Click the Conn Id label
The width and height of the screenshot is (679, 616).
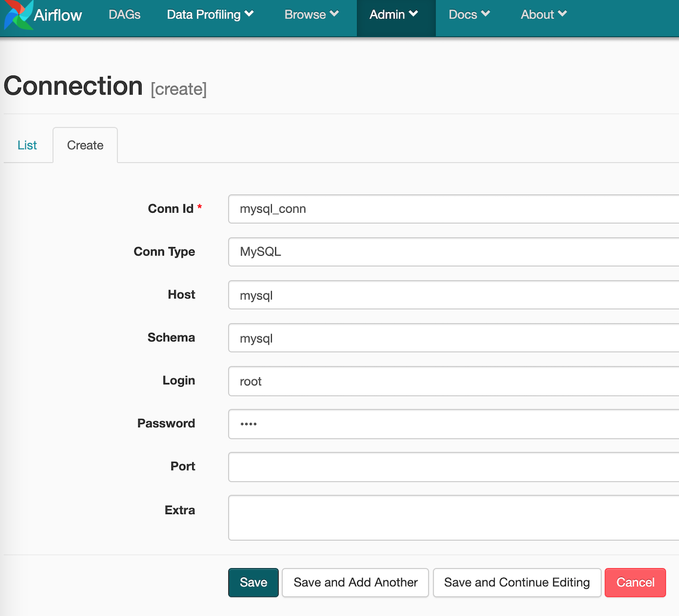pos(171,209)
